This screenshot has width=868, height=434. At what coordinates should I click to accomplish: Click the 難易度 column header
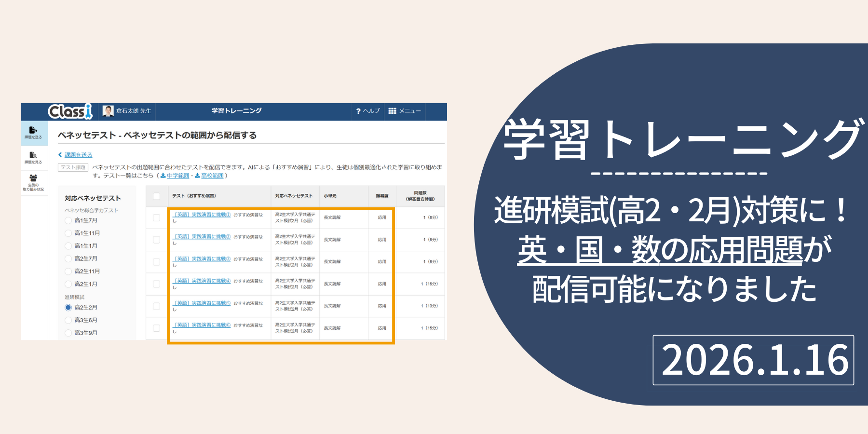click(382, 196)
